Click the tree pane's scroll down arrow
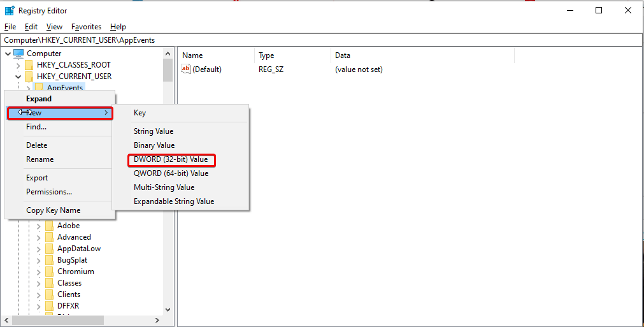This screenshot has height=327, width=644. pos(168,310)
